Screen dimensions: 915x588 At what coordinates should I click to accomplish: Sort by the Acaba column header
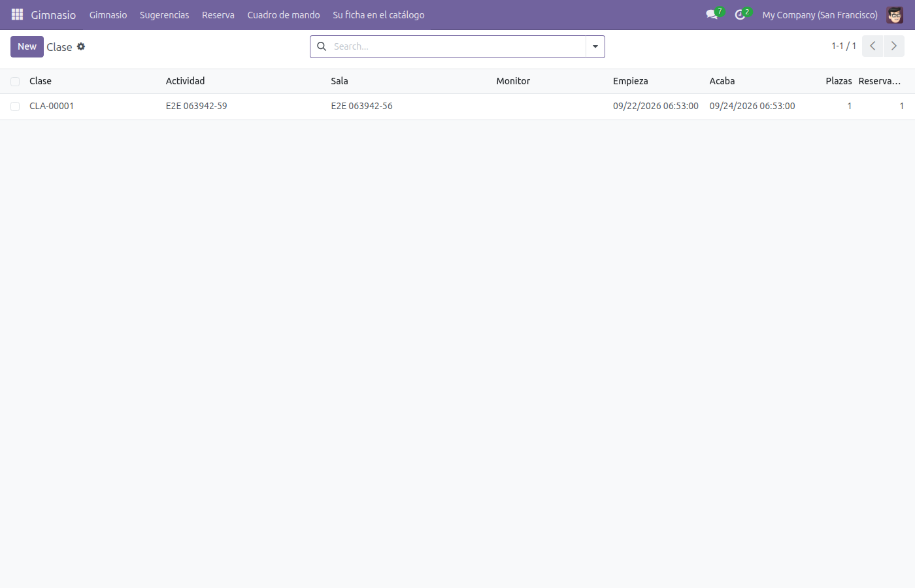click(722, 81)
